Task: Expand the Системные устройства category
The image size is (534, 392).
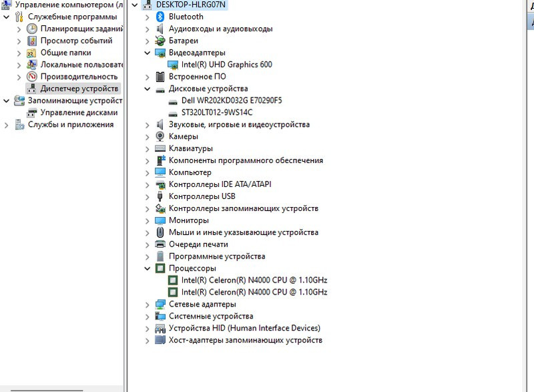Action: 147,317
